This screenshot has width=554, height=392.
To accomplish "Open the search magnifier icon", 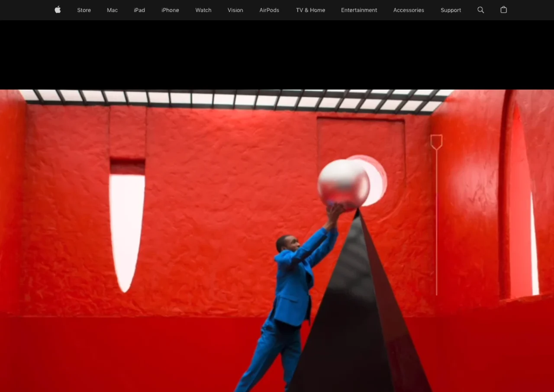I will coord(480,10).
